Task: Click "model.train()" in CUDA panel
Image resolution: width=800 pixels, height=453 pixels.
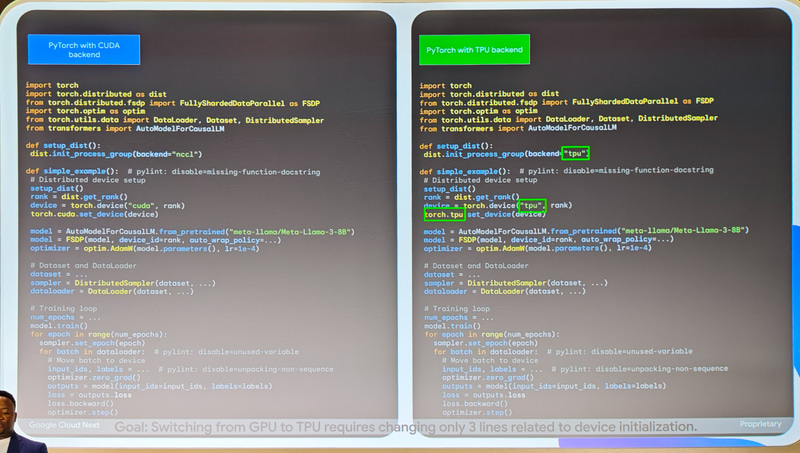Action: pyautogui.click(x=59, y=325)
